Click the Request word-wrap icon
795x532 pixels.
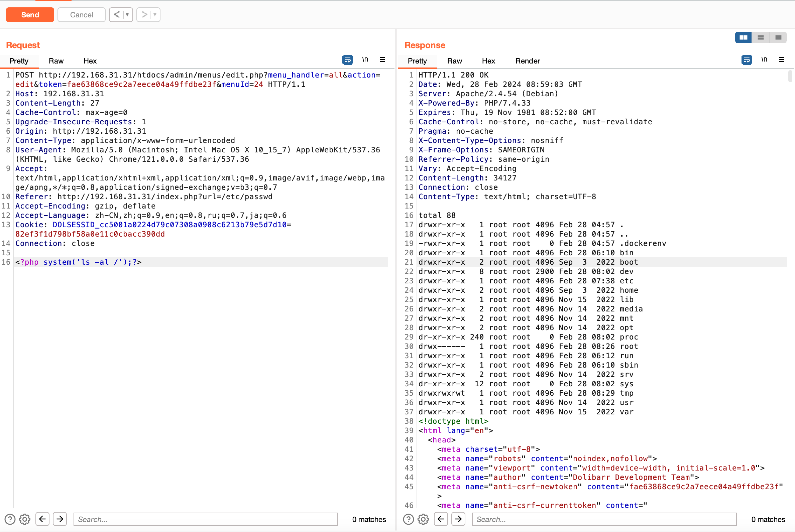point(347,60)
